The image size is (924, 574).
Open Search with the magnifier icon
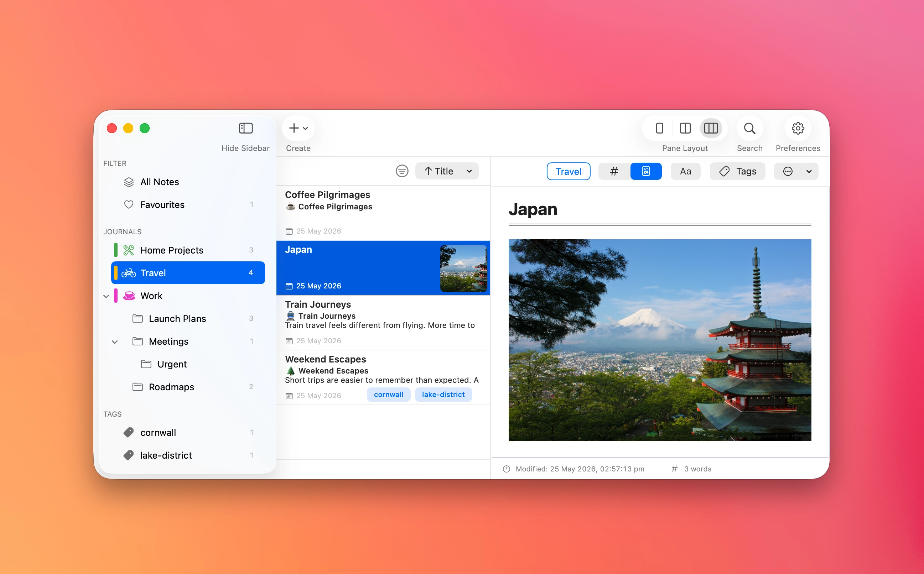pos(750,128)
